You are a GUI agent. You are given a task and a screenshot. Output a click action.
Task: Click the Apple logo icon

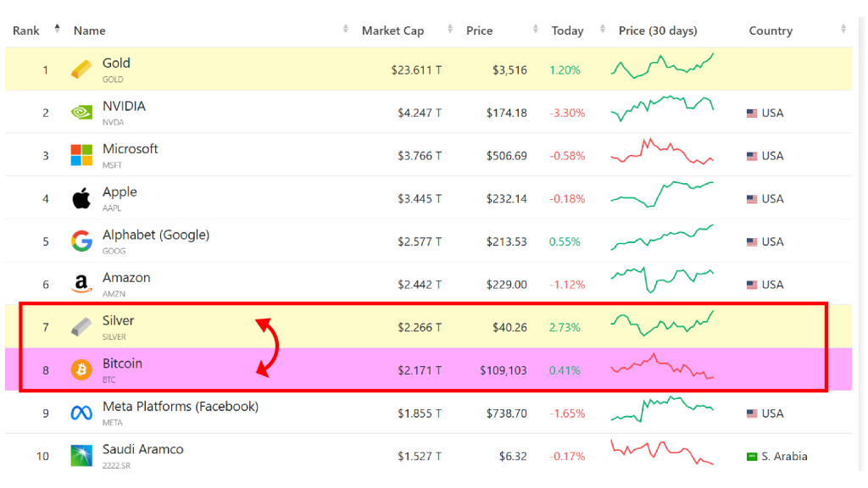tap(81, 198)
